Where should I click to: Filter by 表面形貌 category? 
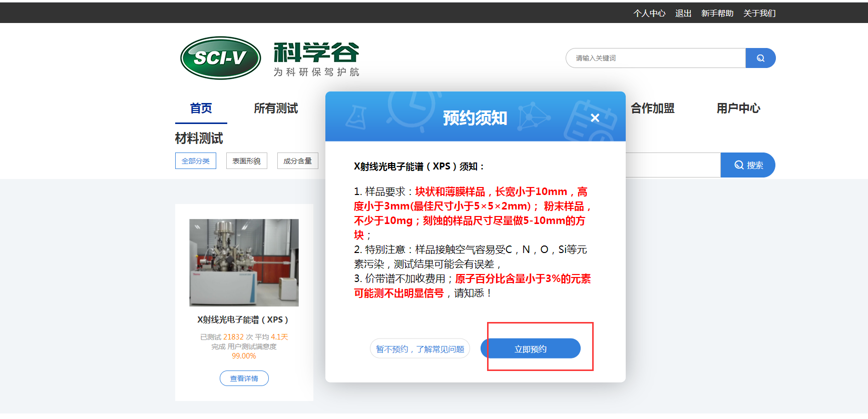(x=246, y=161)
